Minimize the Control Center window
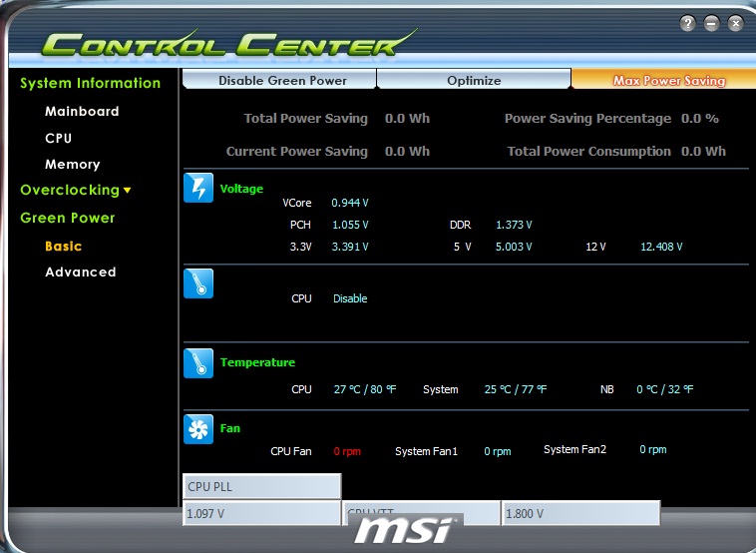The height and width of the screenshot is (553, 756). [x=712, y=23]
